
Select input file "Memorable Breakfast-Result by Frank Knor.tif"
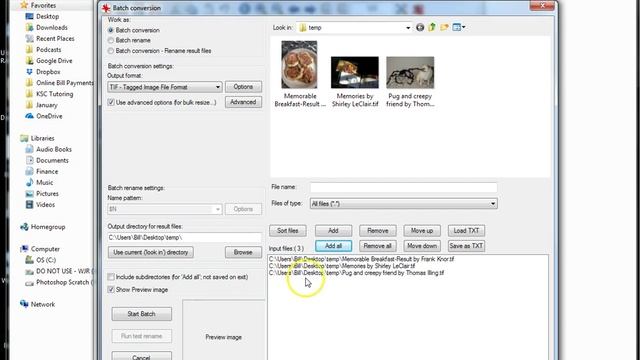361,259
